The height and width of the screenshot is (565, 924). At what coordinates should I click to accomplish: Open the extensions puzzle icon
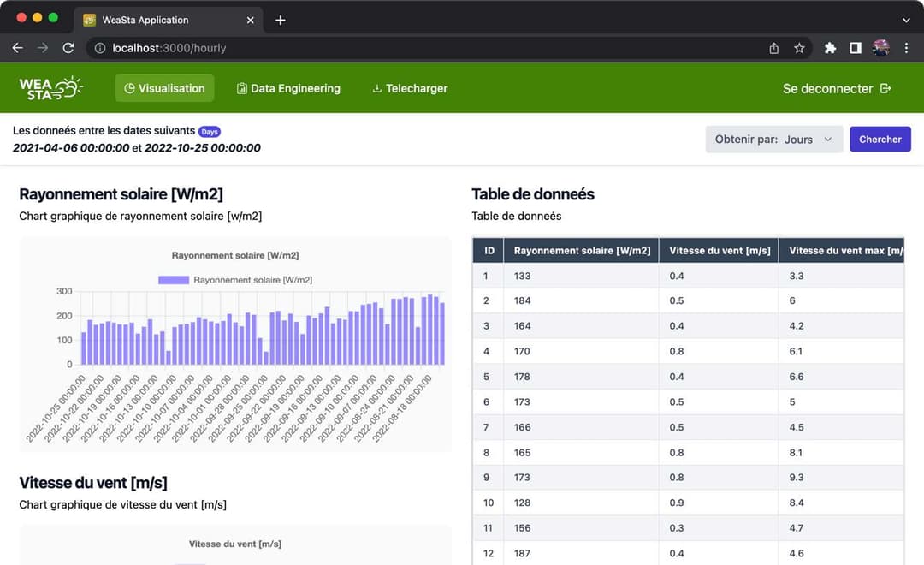830,48
